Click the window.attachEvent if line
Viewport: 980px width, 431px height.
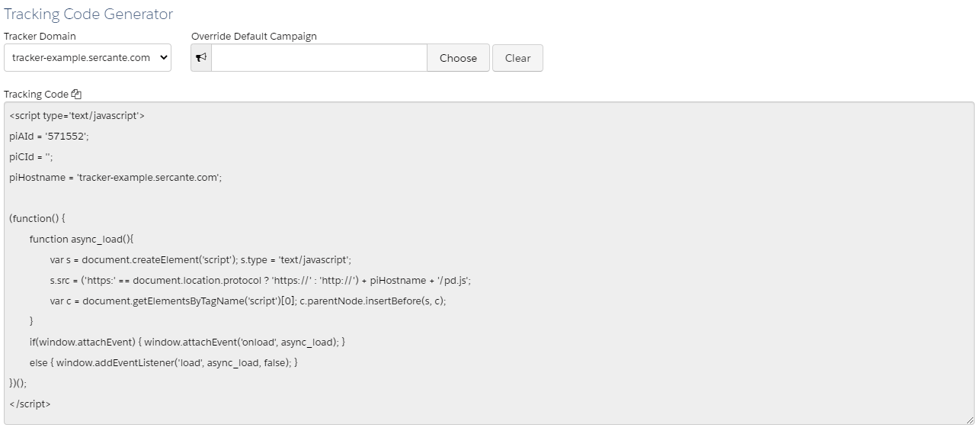tap(187, 342)
